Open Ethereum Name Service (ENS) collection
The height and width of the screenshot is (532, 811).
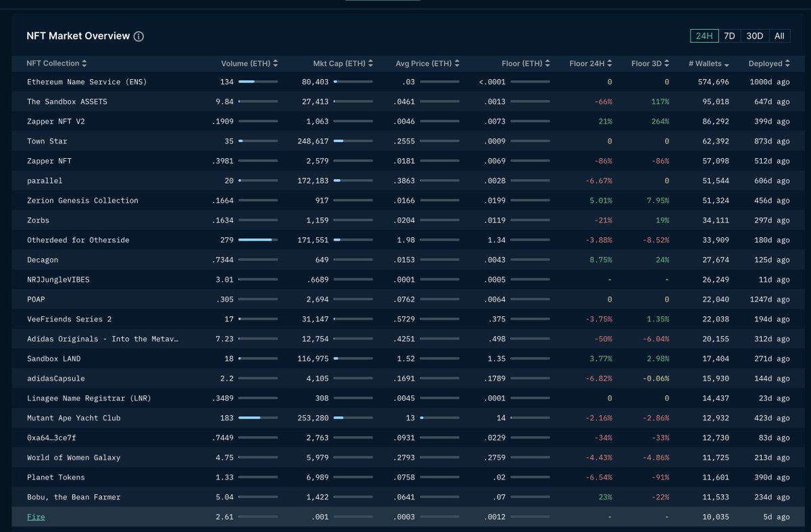tap(87, 82)
